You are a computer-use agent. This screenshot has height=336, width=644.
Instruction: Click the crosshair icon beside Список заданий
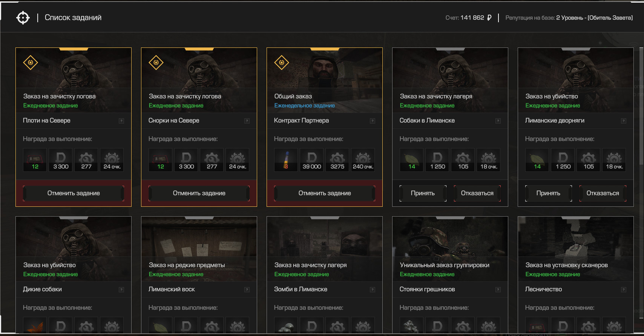(x=23, y=18)
